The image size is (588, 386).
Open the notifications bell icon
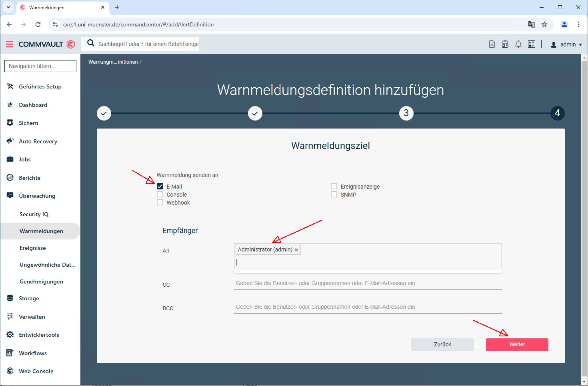[x=518, y=44]
